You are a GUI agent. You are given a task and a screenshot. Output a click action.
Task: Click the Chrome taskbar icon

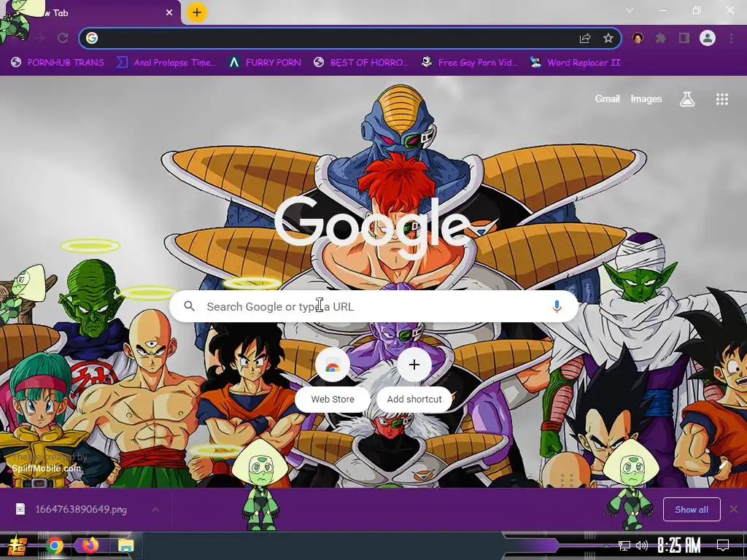point(54,545)
